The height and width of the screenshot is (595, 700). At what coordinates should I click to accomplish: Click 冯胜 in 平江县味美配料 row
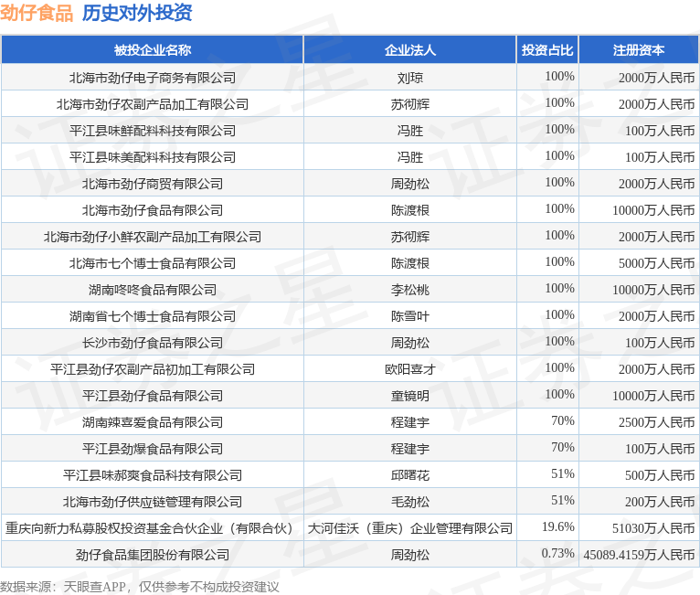409,157
